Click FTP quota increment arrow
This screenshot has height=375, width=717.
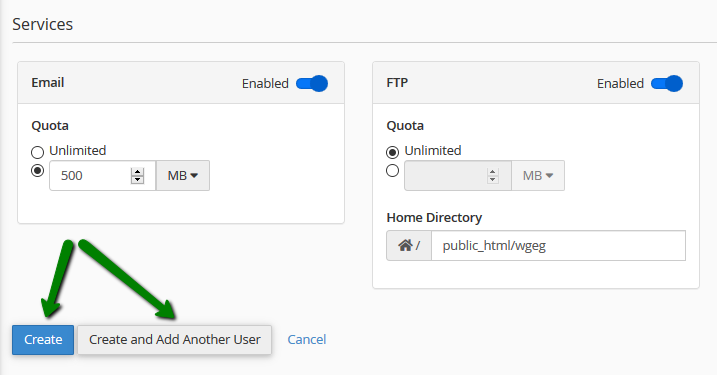[x=492, y=172]
